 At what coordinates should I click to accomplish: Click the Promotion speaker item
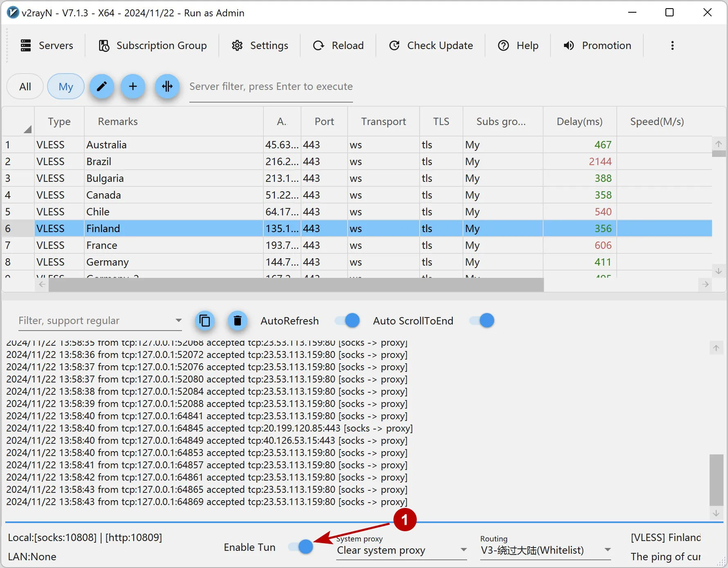tap(597, 45)
